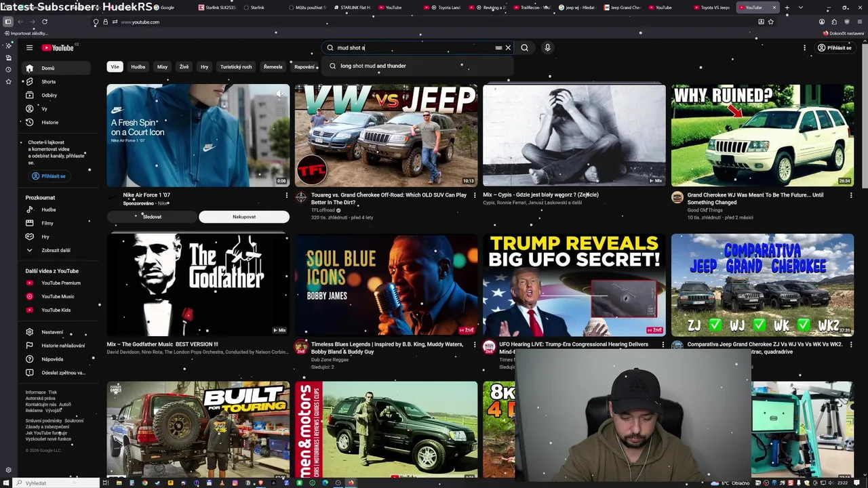Image resolution: width=868 pixels, height=488 pixels.
Task: Open options menu for Touareg vs. Grand Cherokee video
Action: point(475,195)
